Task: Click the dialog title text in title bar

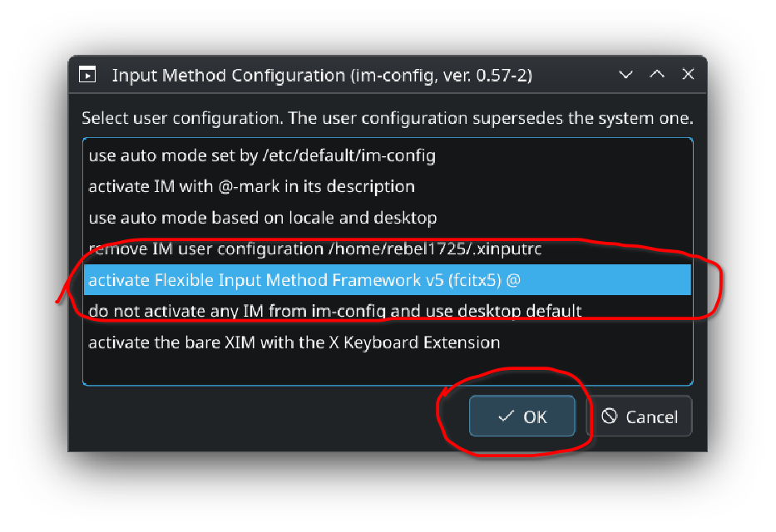Action: point(322,76)
